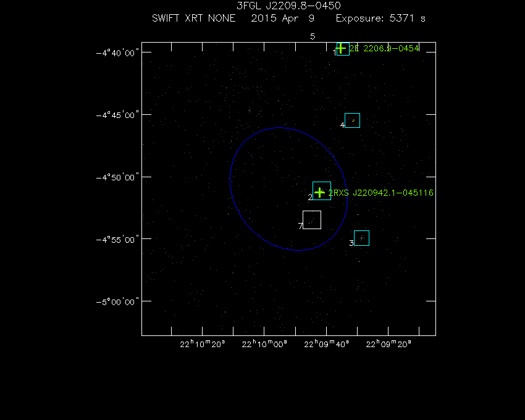Click the label 2E 2206.9-0454
Viewport: 525px width, 420px height.
pos(384,48)
